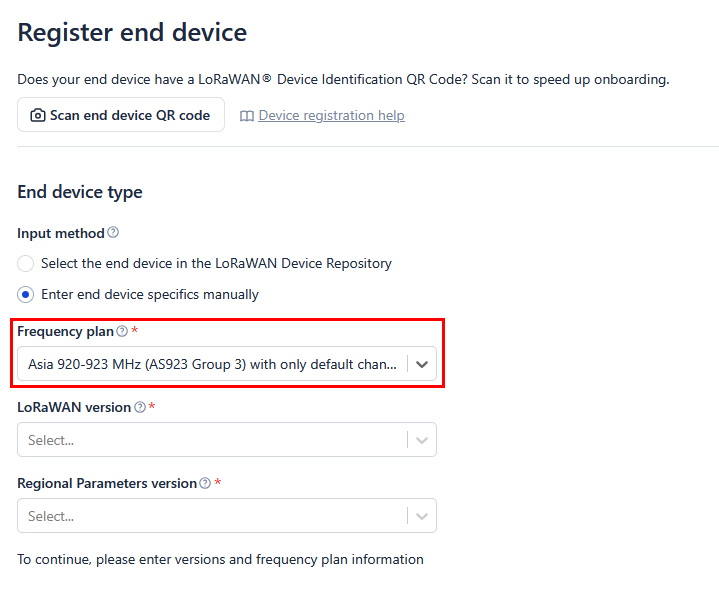Image resolution: width=719 pixels, height=602 pixels.
Task: Click the book icon beside registration help
Action: point(247,116)
